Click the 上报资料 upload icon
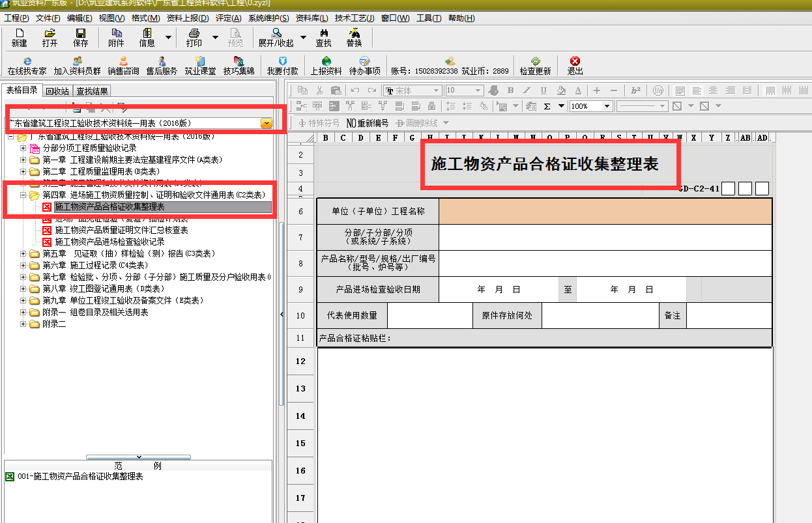Viewport: 812px width, 523px height. (326, 66)
